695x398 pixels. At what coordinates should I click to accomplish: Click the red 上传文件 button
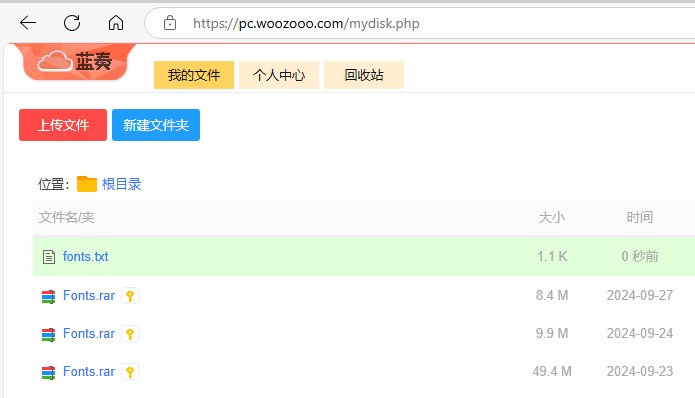coord(63,125)
